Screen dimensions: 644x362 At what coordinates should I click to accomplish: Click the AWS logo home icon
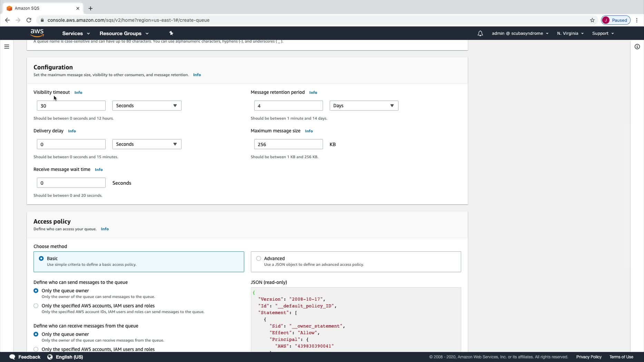(x=37, y=33)
